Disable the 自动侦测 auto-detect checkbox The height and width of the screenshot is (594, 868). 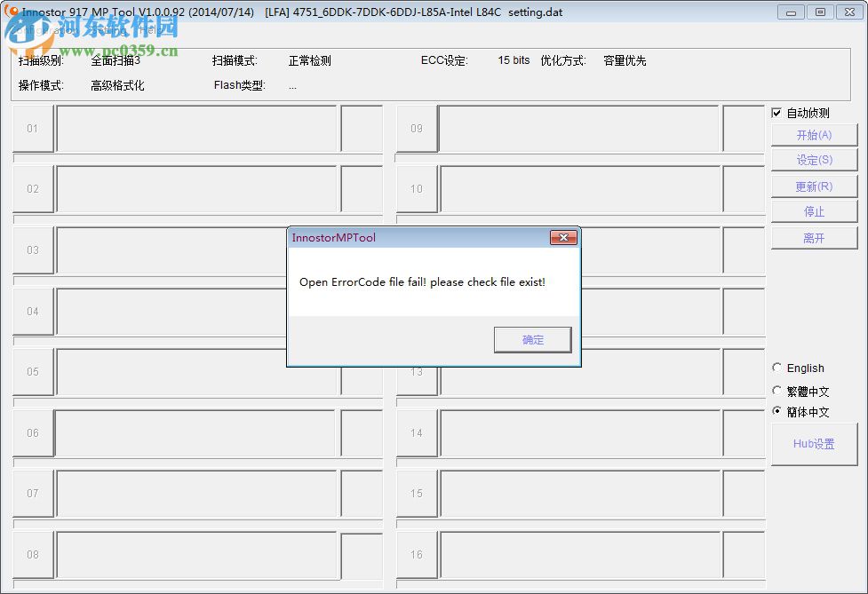(777, 113)
